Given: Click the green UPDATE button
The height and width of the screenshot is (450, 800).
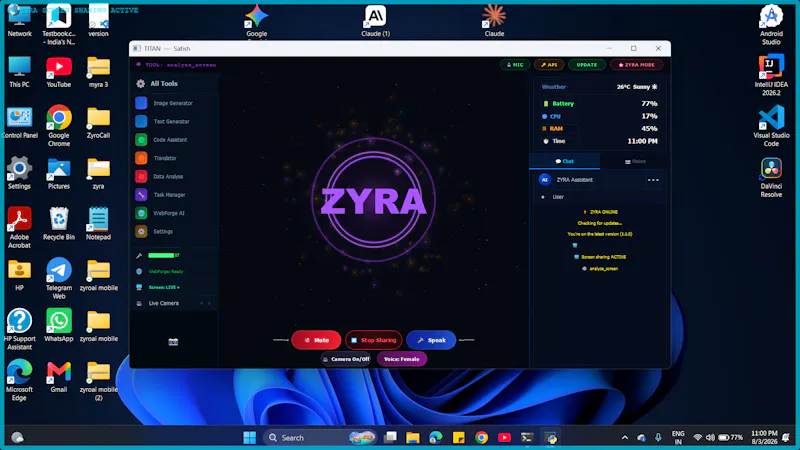Looking at the screenshot, I should pyautogui.click(x=587, y=65).
